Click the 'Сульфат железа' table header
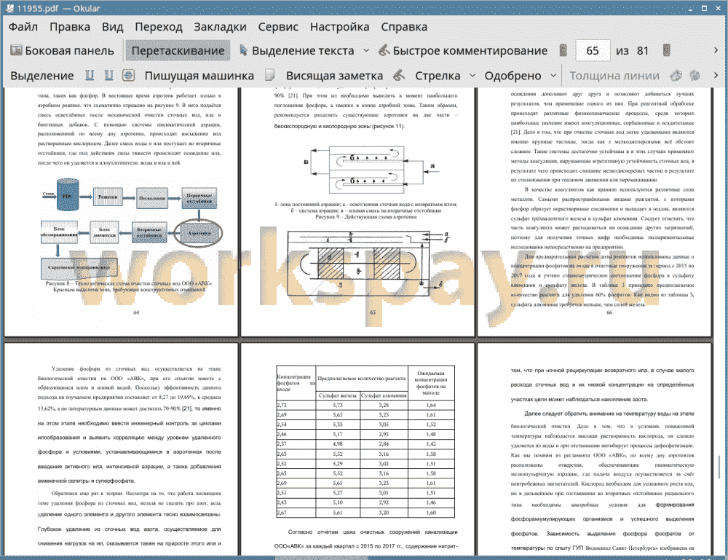 tap(338, 395)
